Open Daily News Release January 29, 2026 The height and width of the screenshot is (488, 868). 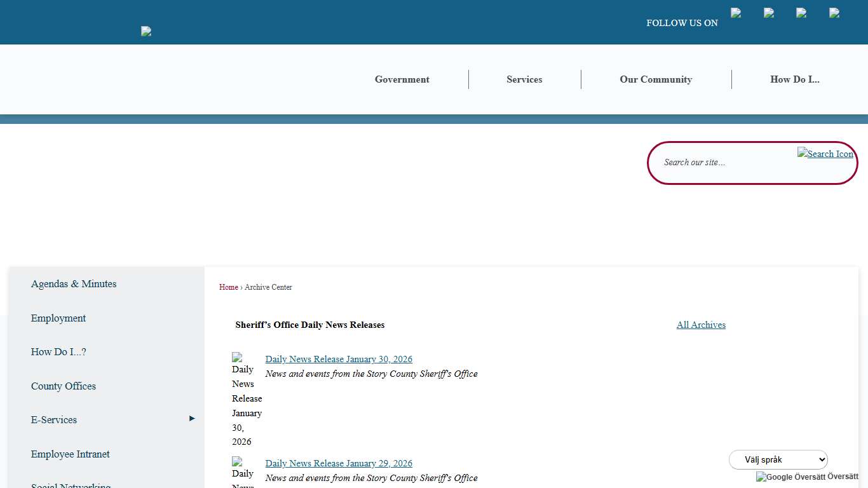(x=339, y=463)
